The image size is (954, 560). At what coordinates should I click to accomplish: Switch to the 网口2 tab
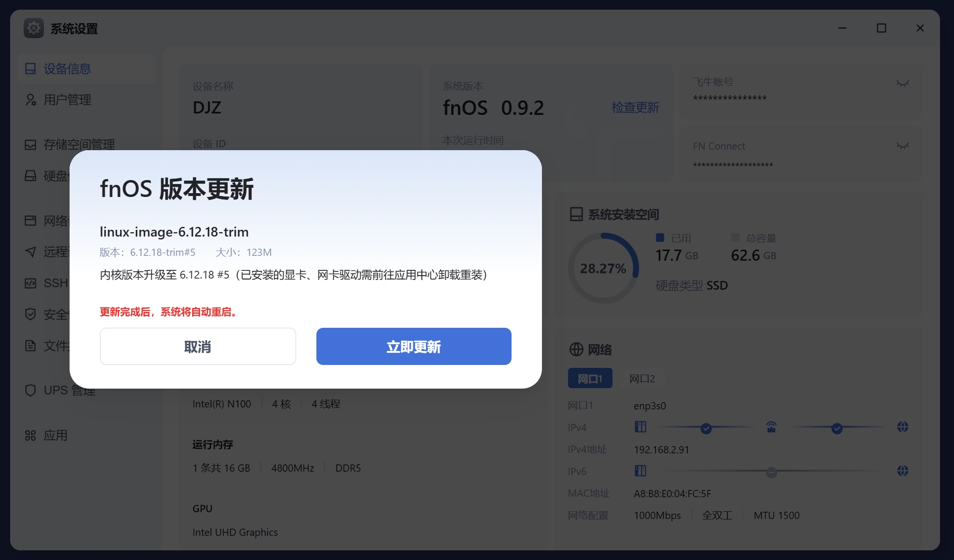(x=642, y=378)
